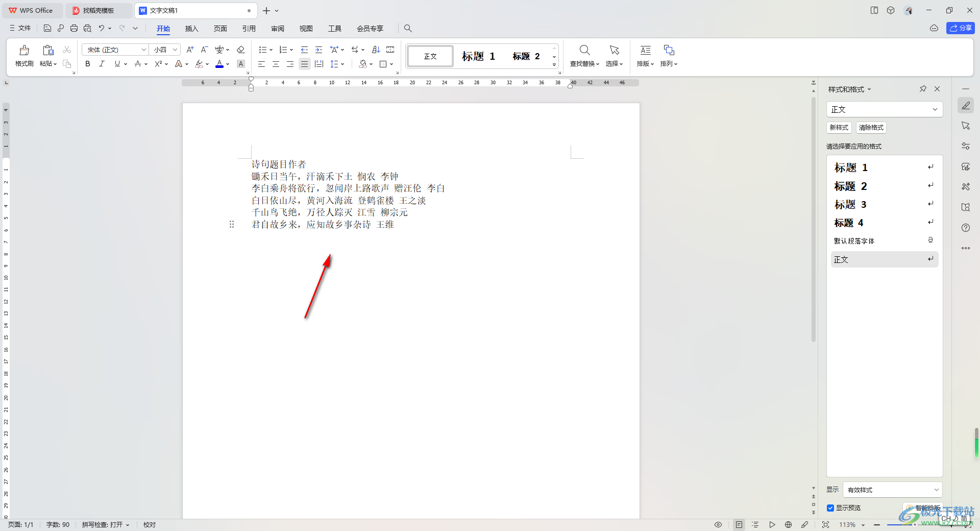Viewport: 980px width, 531px height.
Task: Increase font size with A+ icon
Action: coord(190,50)
